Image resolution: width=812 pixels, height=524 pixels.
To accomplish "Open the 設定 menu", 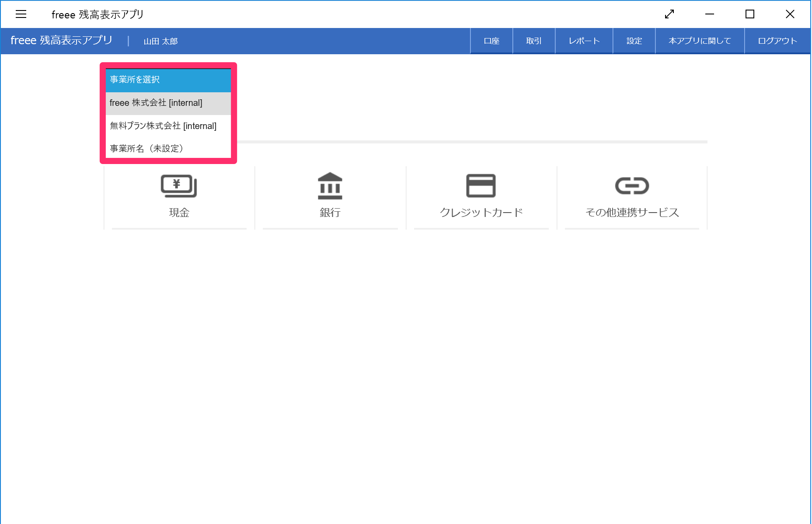I will pyautogui.click(x=634, y=41).
